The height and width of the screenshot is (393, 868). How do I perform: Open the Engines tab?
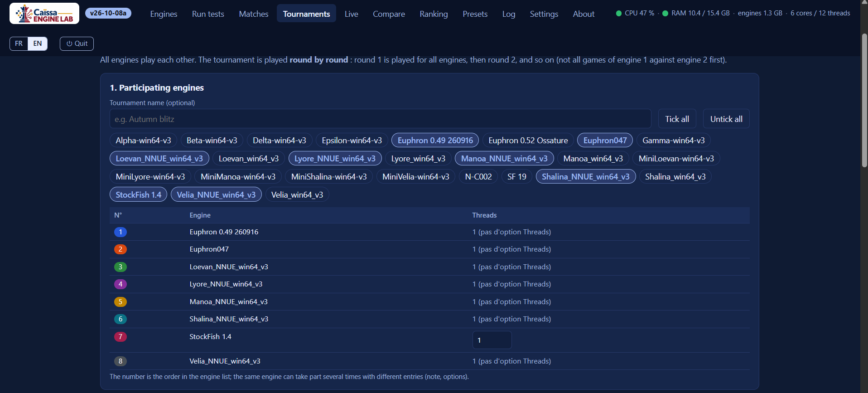[164, 14]
